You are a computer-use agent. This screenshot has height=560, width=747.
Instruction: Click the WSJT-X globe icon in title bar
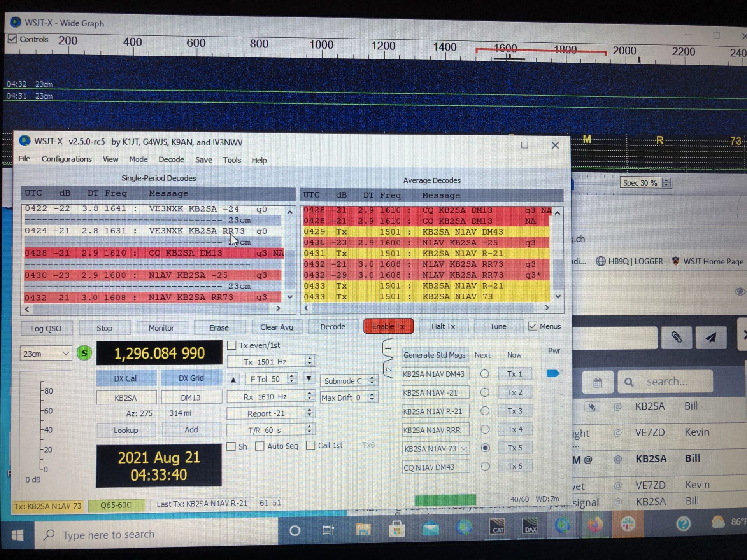(x=25, y=141)
